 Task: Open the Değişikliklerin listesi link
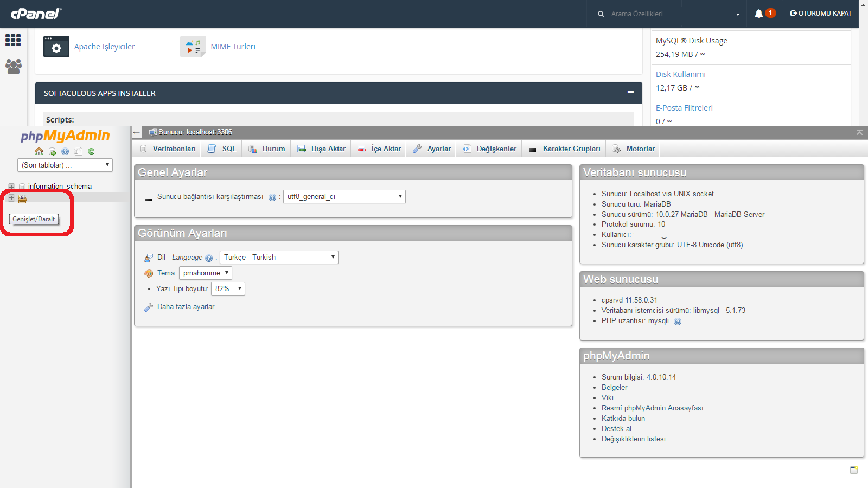633,439
